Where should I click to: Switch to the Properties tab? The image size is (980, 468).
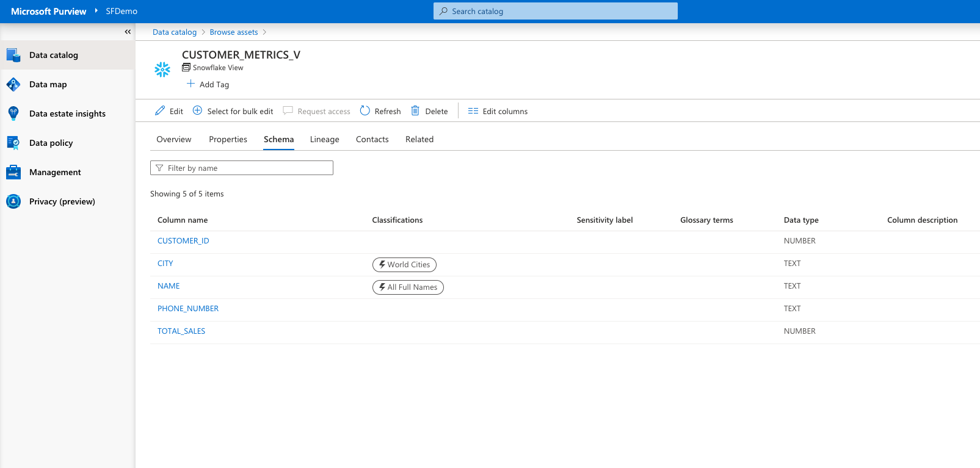point(228,139)
